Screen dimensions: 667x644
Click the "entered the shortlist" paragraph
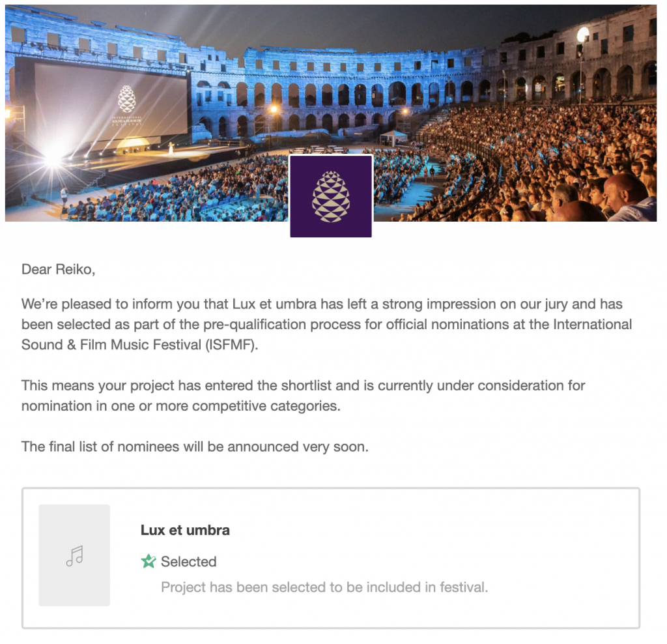303,385
